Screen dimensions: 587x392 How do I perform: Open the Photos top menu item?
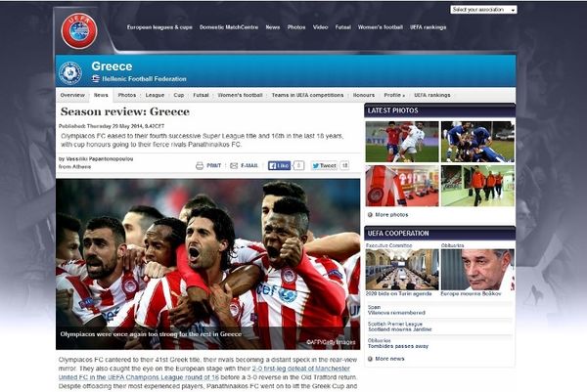[296, 27]
